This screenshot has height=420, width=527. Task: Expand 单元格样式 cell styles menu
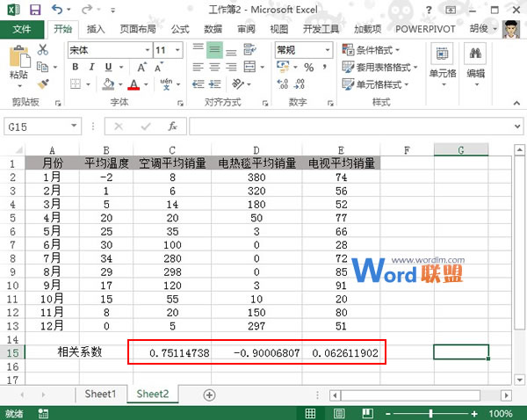375,84
